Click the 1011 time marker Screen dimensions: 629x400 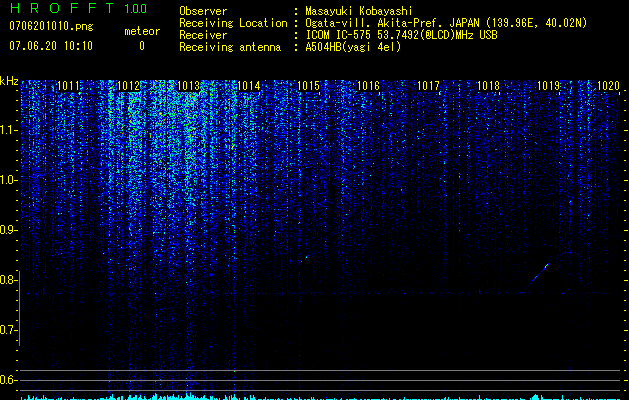pyautogui.click(x=69, y=86)
